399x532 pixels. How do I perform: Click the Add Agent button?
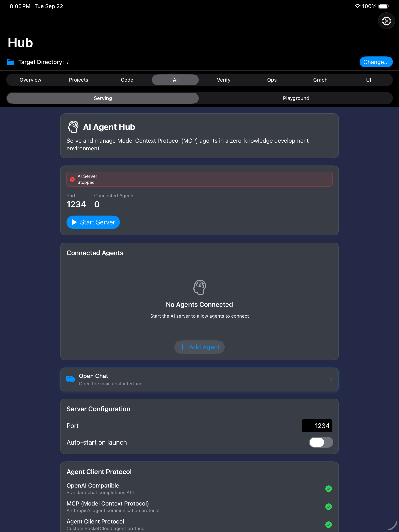click(x=199, y=347)
